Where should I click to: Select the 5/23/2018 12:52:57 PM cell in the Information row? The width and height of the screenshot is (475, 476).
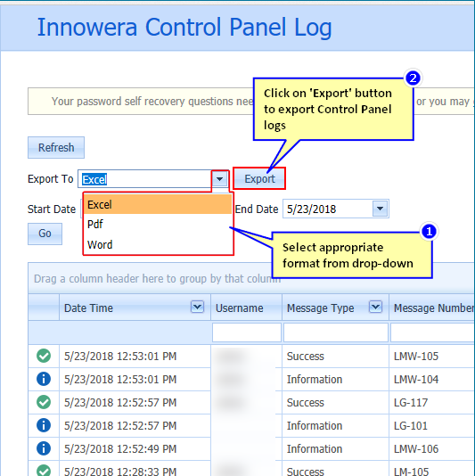135,425
